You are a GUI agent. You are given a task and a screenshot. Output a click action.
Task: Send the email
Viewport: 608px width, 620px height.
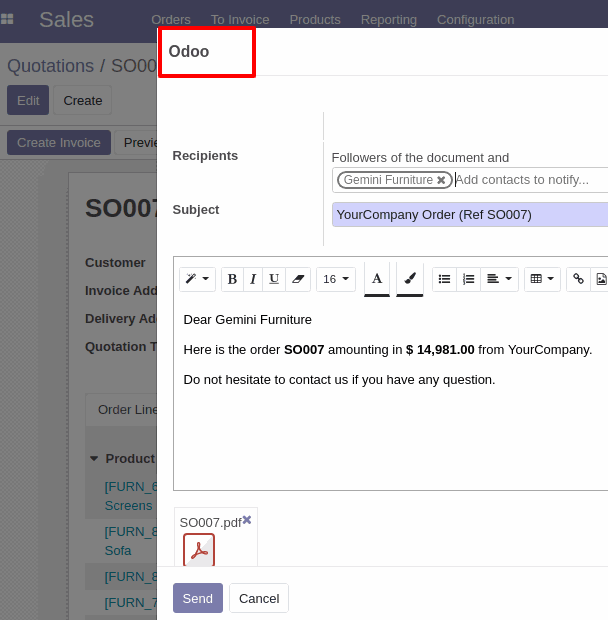[198, 598]
